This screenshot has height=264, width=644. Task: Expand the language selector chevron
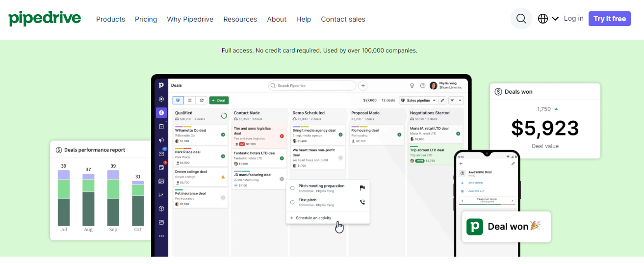point(555,19)
